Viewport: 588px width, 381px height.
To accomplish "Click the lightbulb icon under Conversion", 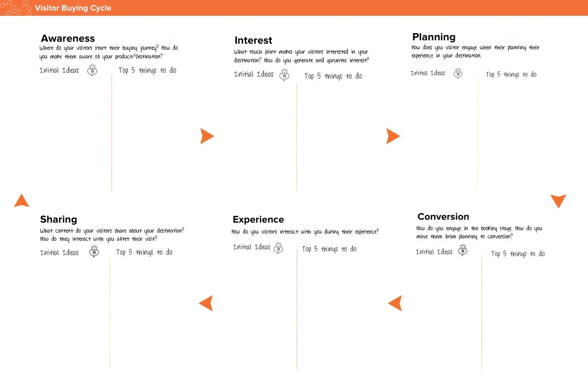I will click(x=462, y=250).
